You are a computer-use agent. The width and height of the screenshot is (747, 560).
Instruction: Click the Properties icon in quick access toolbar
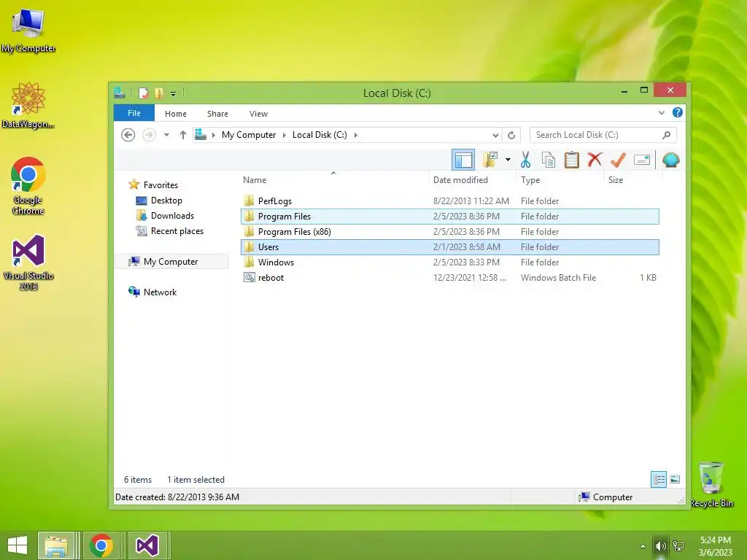(x=144, y=93)
